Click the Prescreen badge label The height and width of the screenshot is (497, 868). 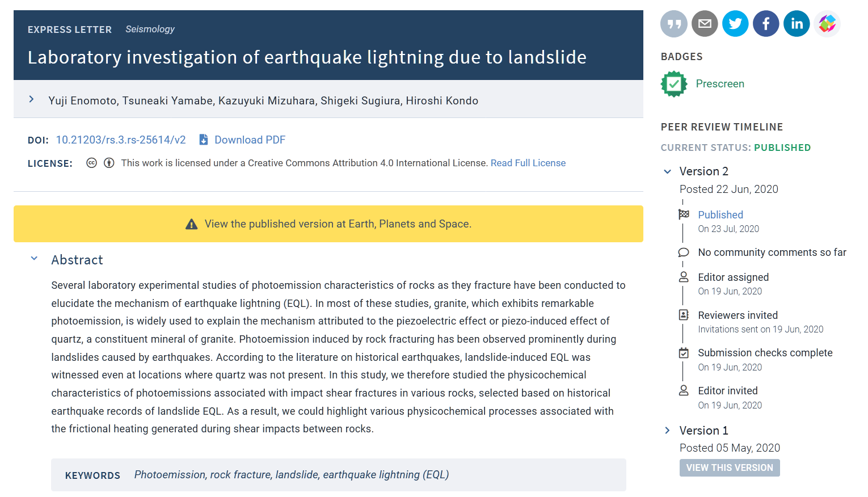point(720,84)
